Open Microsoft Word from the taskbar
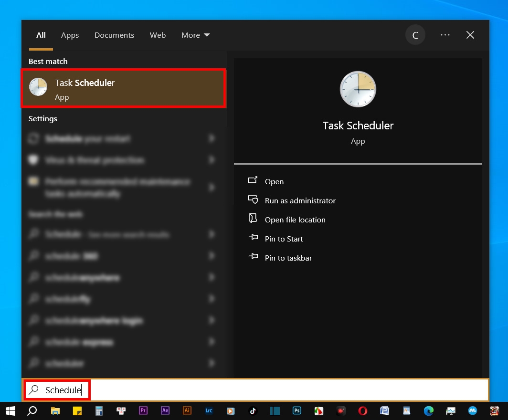 (x=384, y=411)
